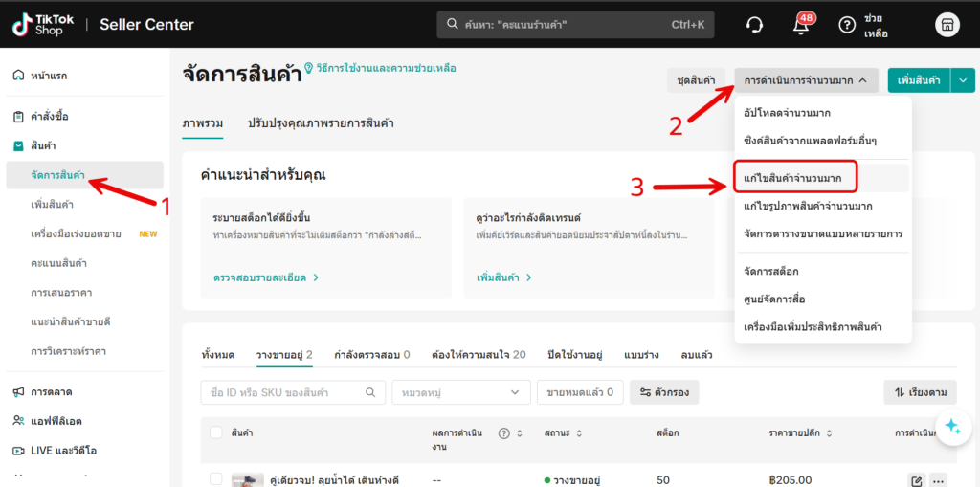
Task: Switch to ปรับปรุงคุณภาพรายการสินค้า tab
Action: [x=321, y=123]
